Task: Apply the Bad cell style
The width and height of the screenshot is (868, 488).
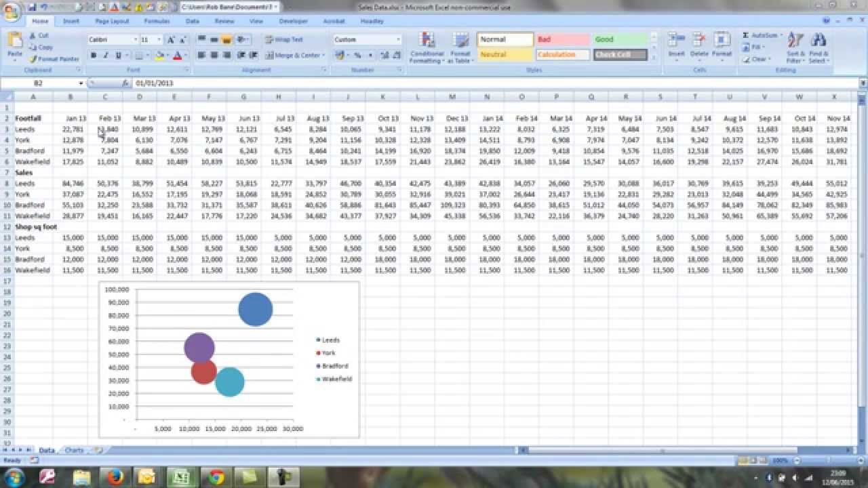Action: click(x=563, y=40)
